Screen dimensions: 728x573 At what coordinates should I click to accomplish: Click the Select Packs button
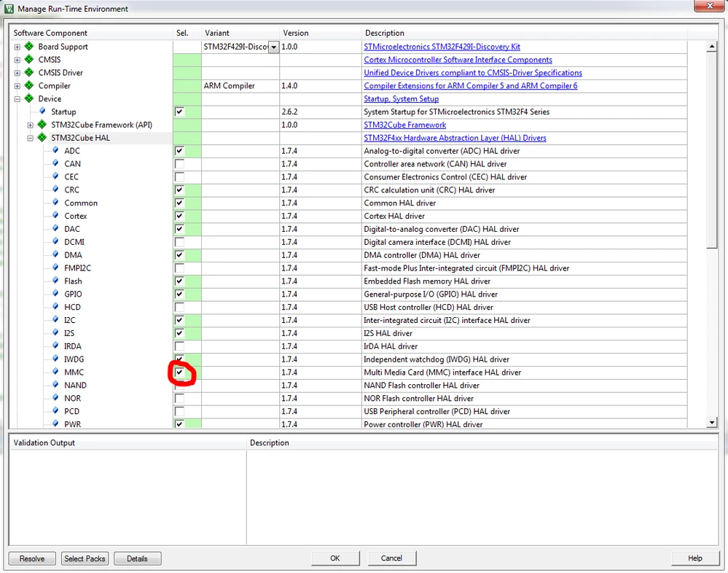pos(85,558)
